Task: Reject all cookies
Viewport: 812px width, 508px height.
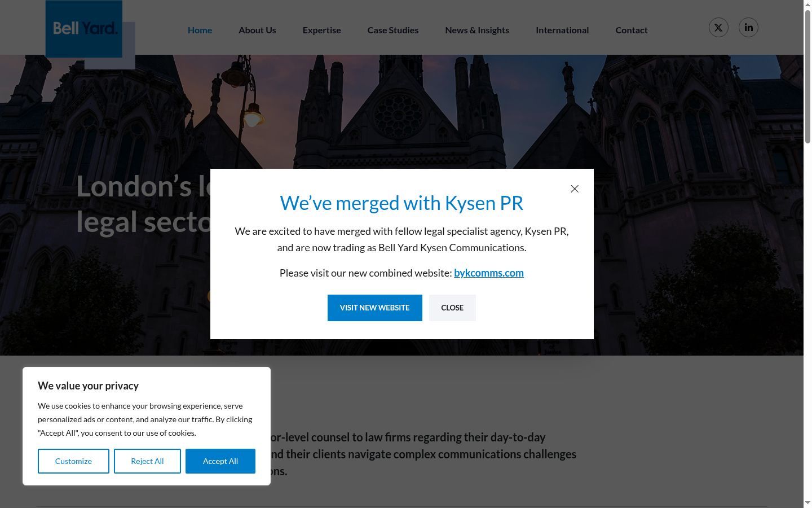Action: coord(147,461)
